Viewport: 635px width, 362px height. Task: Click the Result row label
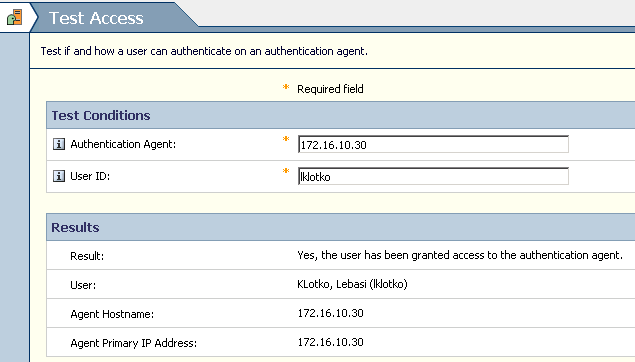pyautogui.click(x=87, y=256)
